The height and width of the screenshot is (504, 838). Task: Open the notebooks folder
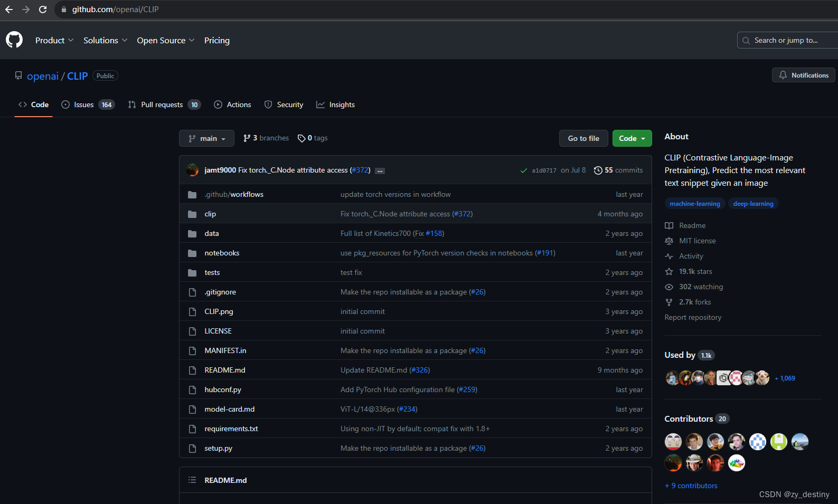[222, 253]
